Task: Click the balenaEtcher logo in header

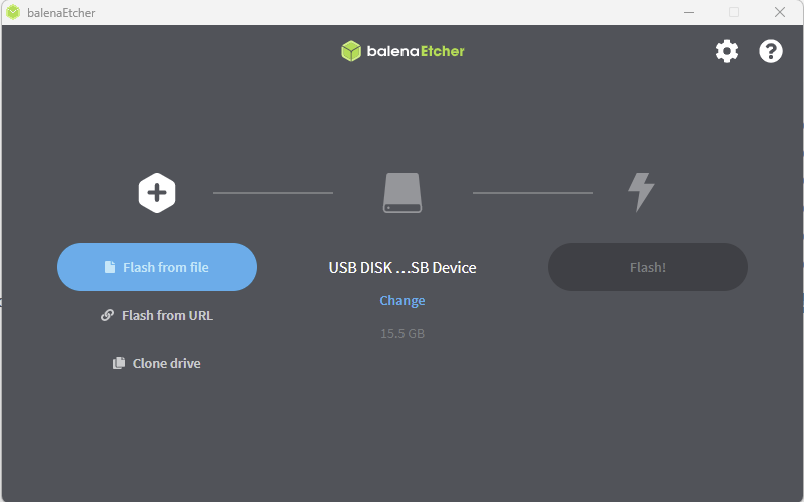Action: (403, 51)
